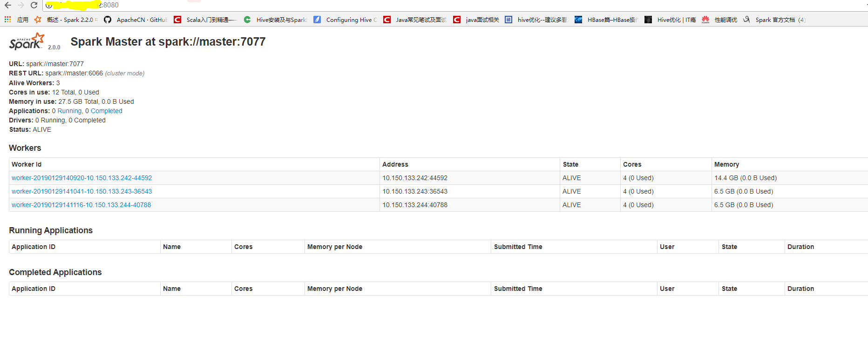This screenshot has height=350, width=868.
Task: Reload the Spark Master page
Action: (x=34, y=5)
